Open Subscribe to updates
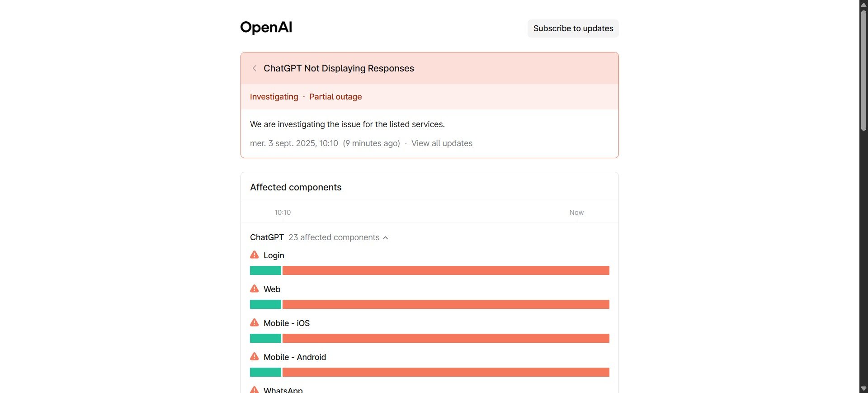 coord(573,28)
